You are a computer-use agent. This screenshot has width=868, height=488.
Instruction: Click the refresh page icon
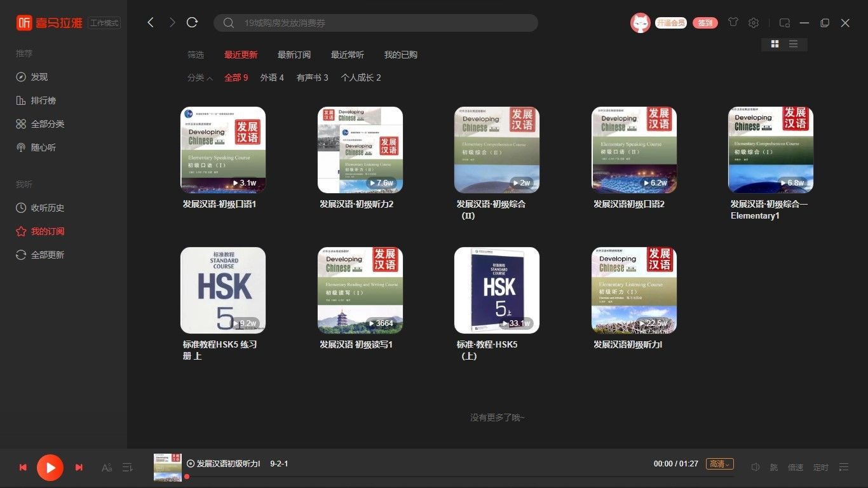point(192,23)
